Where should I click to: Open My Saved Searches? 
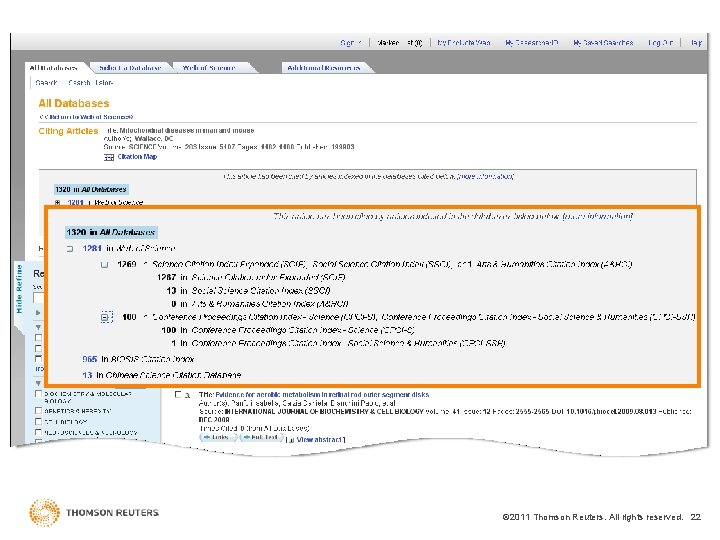point(603,43)
